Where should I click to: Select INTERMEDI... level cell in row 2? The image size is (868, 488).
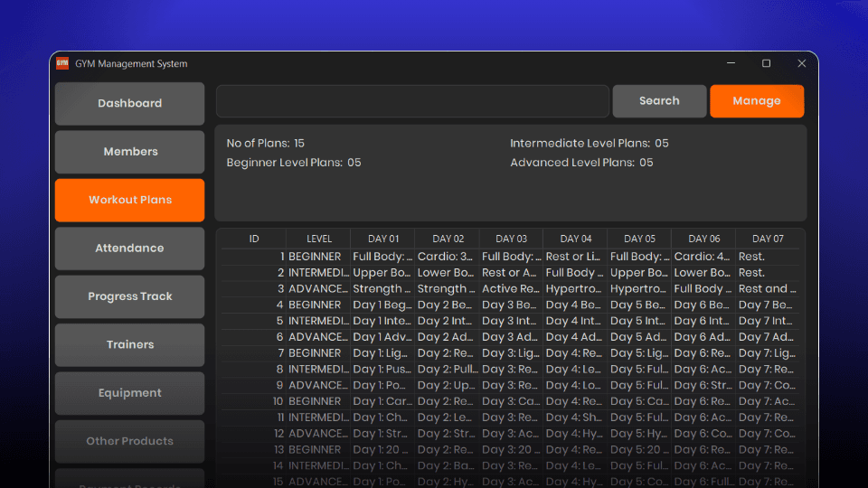pyautogui.click(x=318, y=273)
